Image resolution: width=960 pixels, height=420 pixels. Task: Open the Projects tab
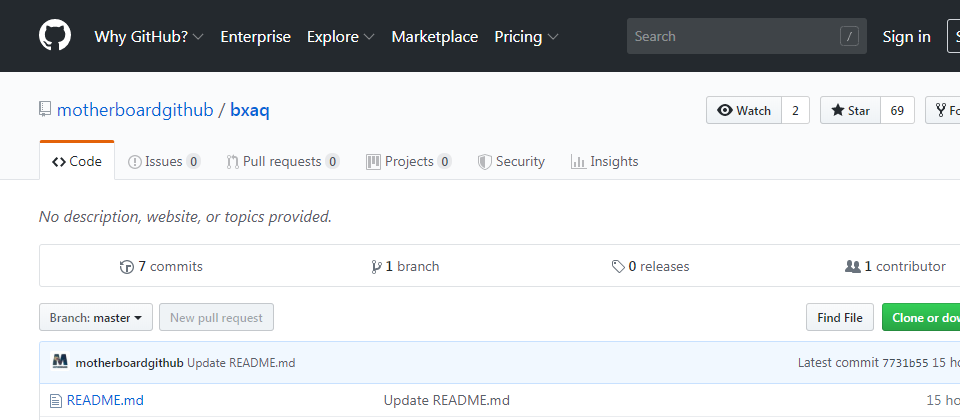(408, 162)
